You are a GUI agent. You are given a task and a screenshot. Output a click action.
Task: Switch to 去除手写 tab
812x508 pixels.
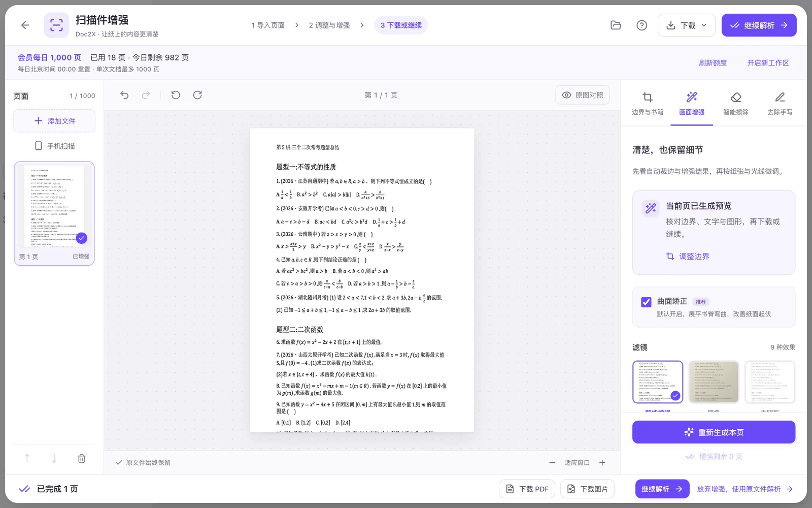780,104
